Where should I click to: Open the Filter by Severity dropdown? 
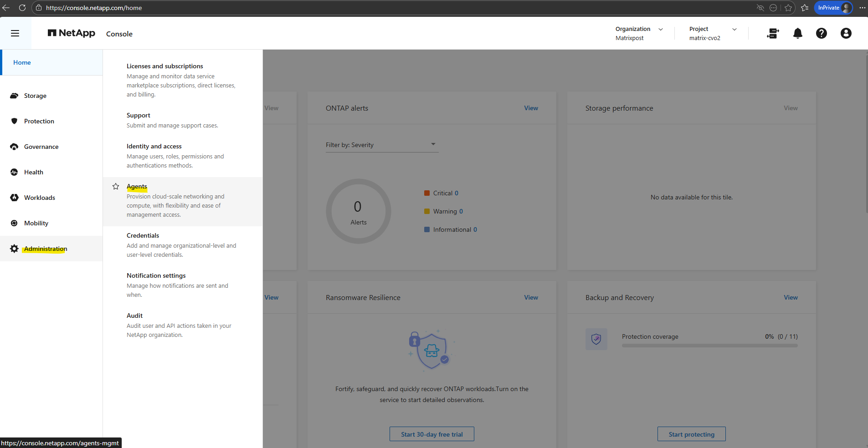click(x=381, y=145)
